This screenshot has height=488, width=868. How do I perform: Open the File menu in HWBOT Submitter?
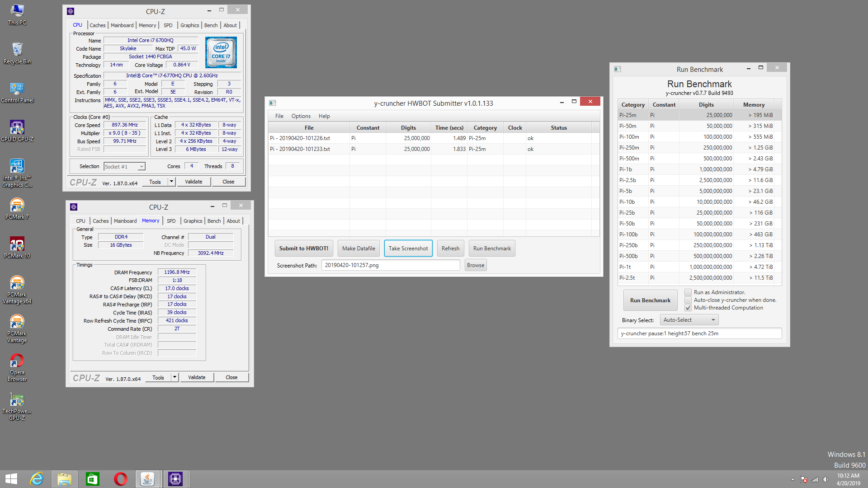(x=279, y=116)
